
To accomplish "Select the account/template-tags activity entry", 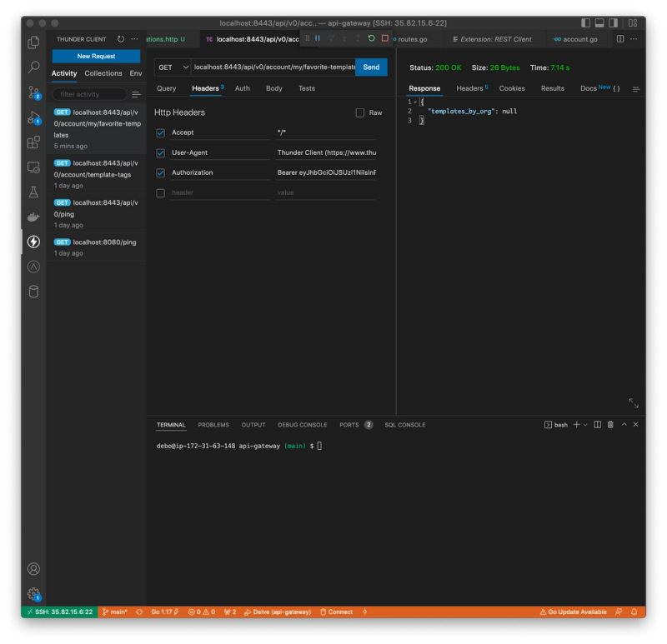I will [96, 174].
